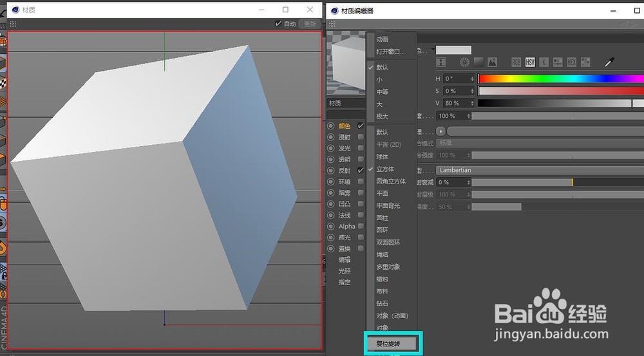Collapse the color section arrow
This screenshot has height=356, width=644.
[433, 50]
